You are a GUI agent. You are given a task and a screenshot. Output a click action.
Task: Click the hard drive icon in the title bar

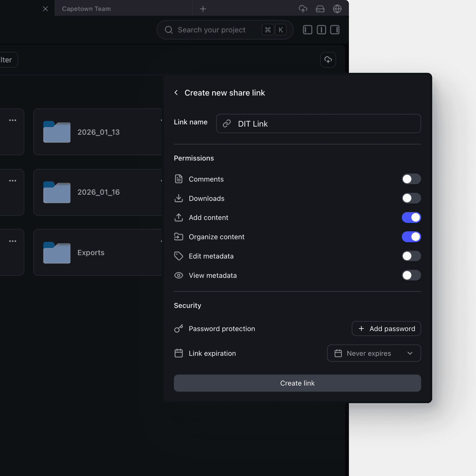tap(320, 9)
